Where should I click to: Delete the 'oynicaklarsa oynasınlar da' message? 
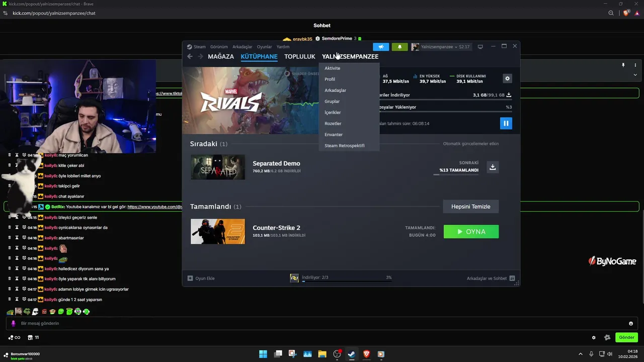pos(10,227)
